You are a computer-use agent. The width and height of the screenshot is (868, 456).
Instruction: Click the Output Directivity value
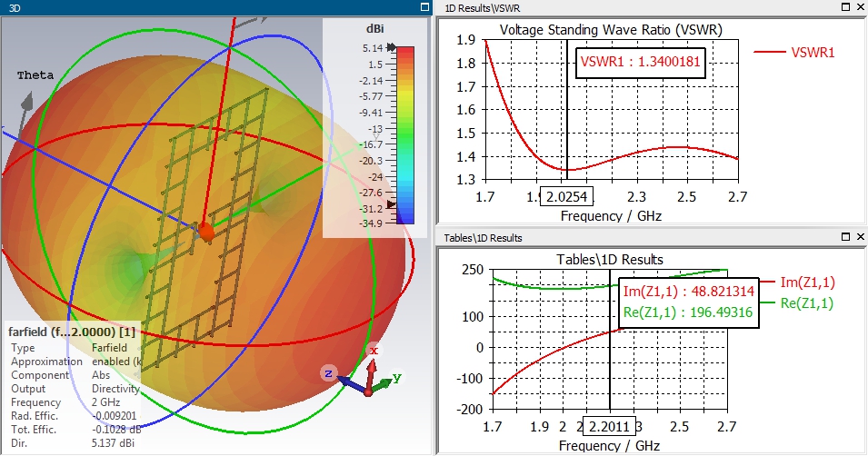tap(115, 389)
